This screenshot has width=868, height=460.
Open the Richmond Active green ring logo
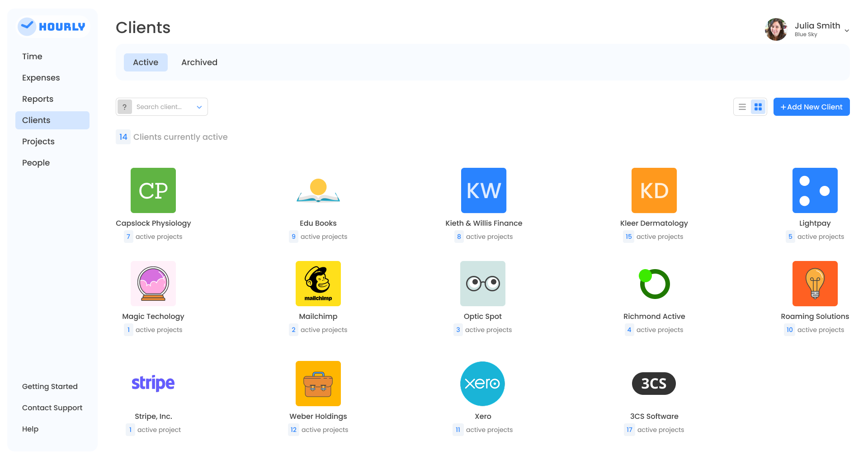[654, 284]
